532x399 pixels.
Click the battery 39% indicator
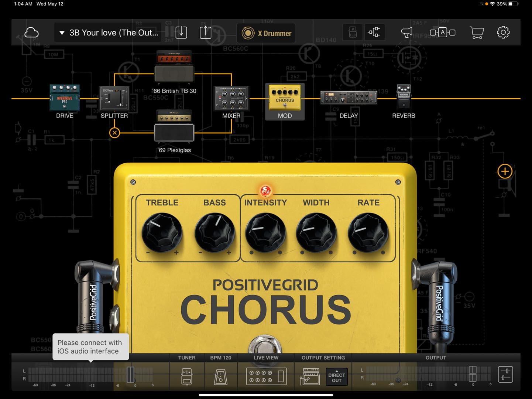pyautogui.click(x=507, y=4)
